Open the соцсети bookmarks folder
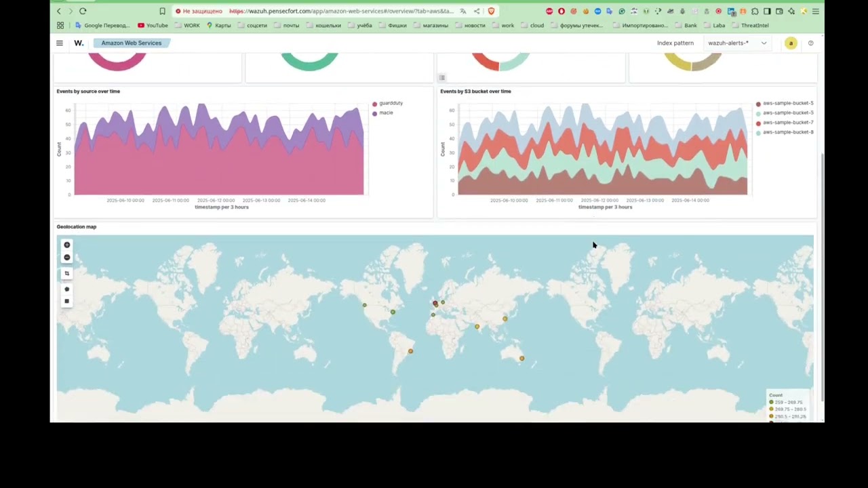The width and height of the screenshot is (868, 488). coord(252,25)
